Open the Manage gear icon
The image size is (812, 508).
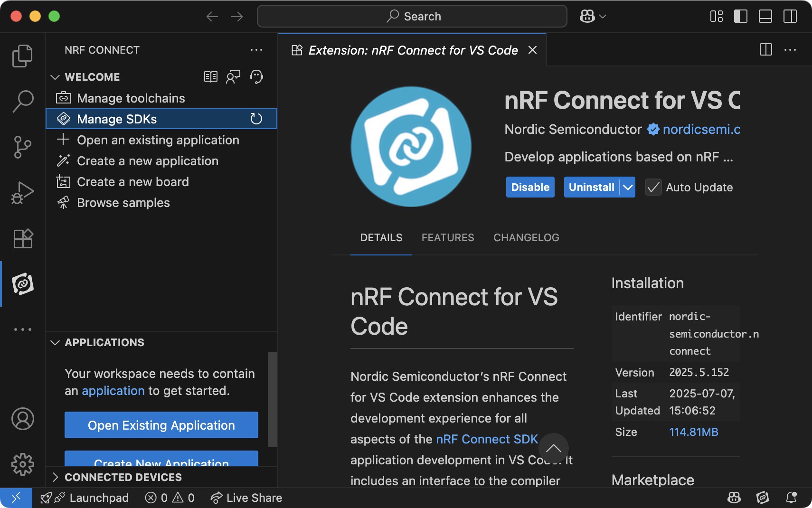[22, 464]
